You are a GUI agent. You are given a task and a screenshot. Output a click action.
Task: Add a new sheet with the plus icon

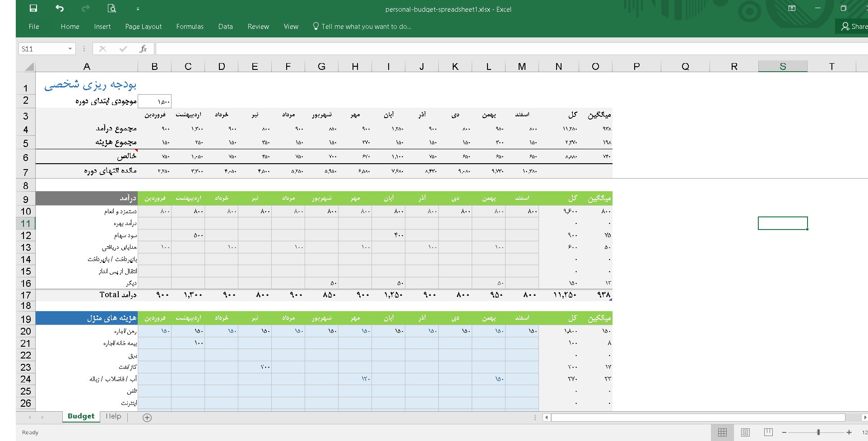[x=147, y=418]
